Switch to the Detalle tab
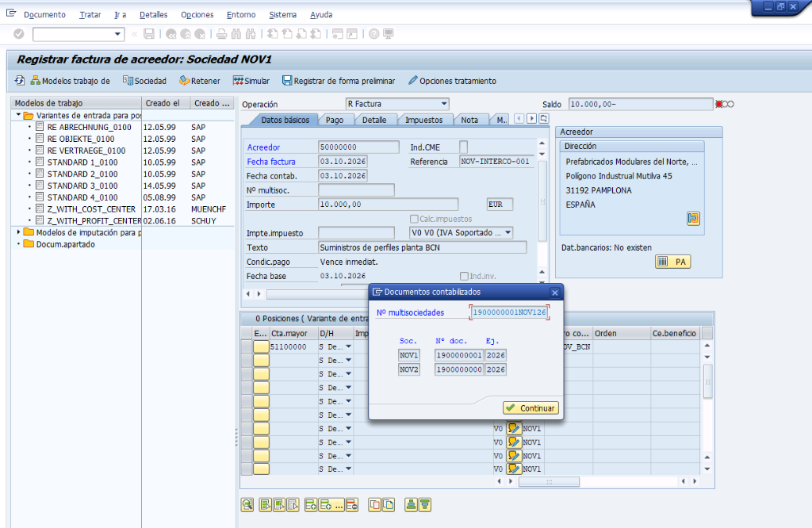 (x=374, y=120)
